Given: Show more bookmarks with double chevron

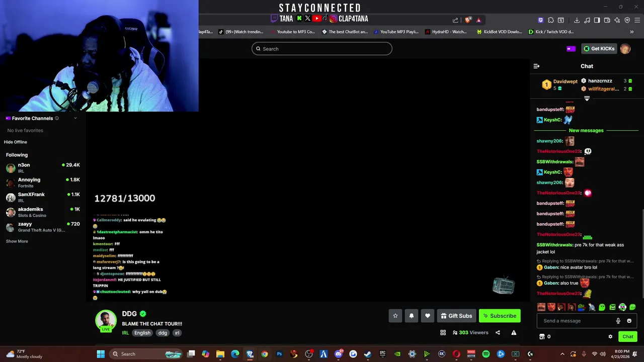Looking at the screenshot, I should 632,32.
